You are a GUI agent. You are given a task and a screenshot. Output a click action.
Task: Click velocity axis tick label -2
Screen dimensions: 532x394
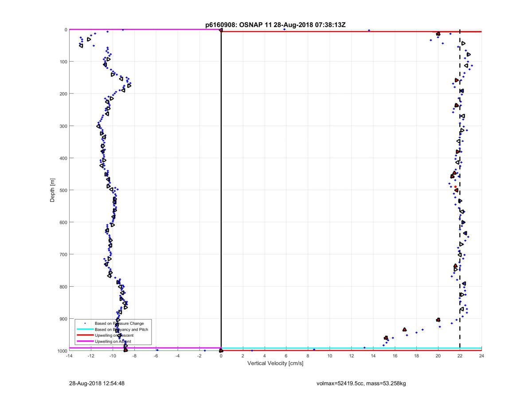coord(199,355)
